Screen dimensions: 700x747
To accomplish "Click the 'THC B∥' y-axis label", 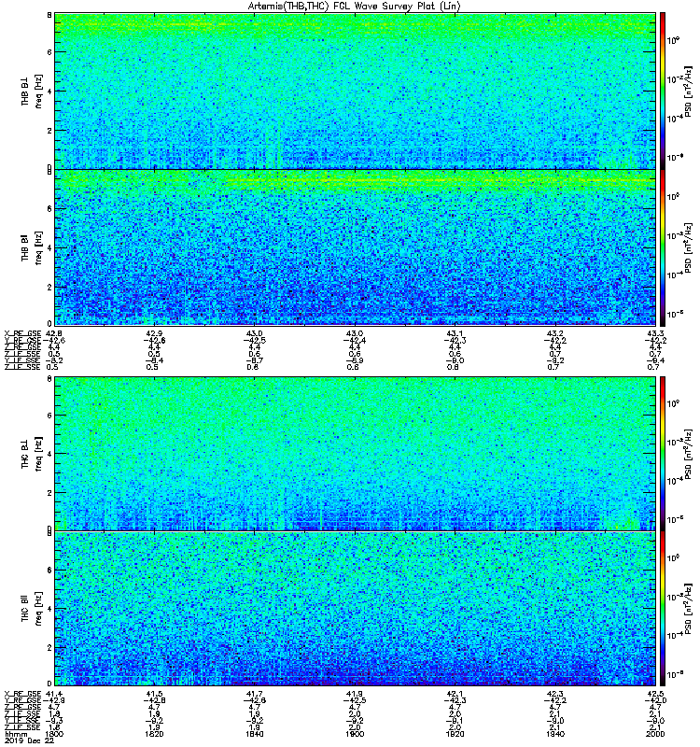I will coord(25,609).
